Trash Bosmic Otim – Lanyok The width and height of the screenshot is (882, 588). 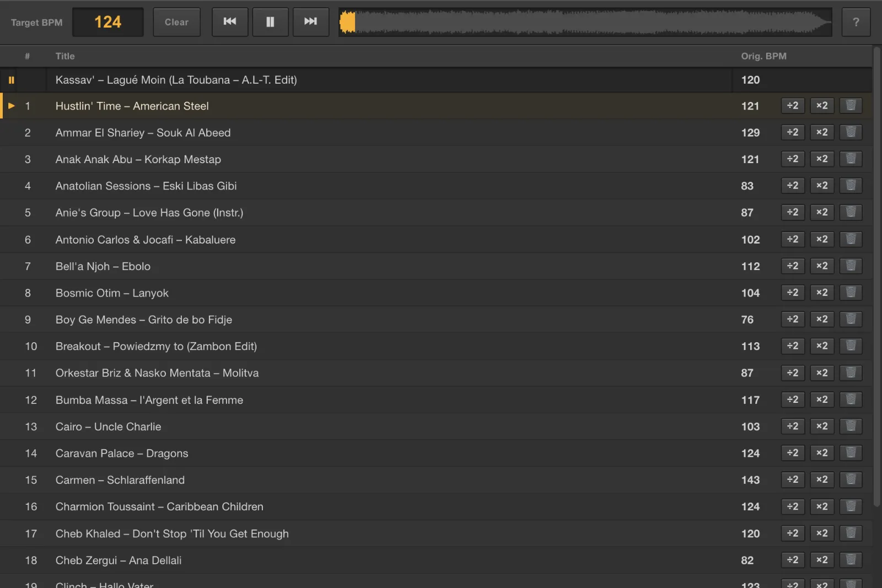(x=851, y=293)
